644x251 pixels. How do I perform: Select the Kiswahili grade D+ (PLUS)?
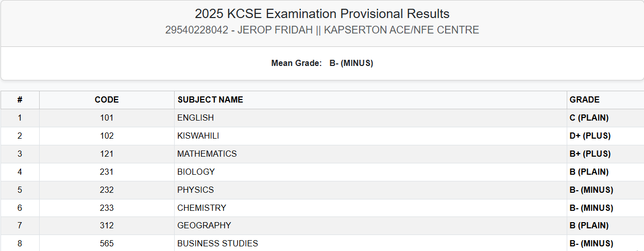[x=590, y=136]
